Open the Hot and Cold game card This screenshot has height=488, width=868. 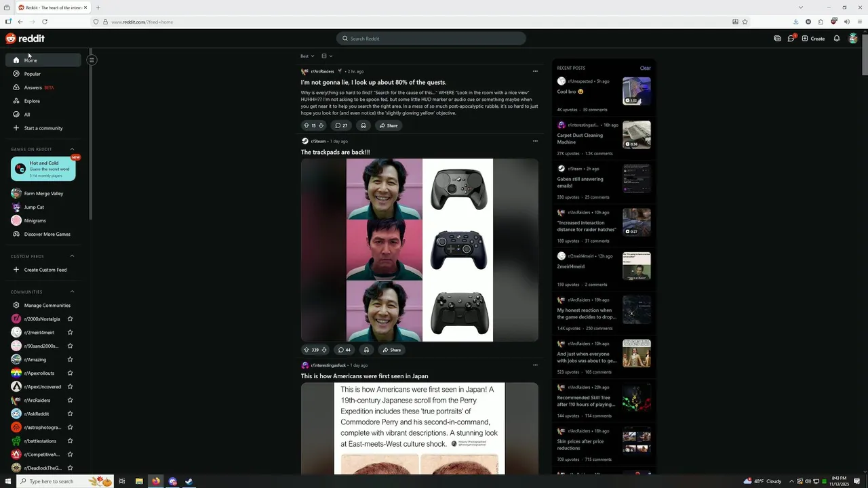click(x=43, y=169)
